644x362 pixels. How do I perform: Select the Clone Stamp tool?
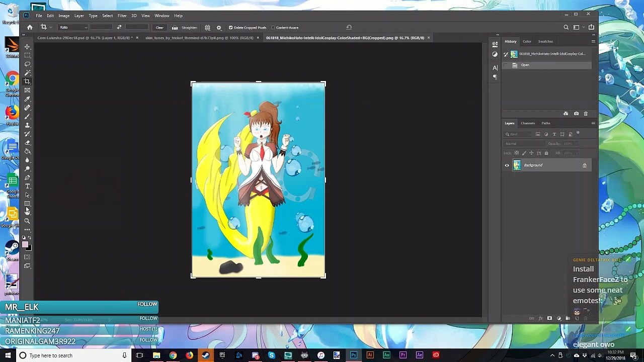pos(27,125)
